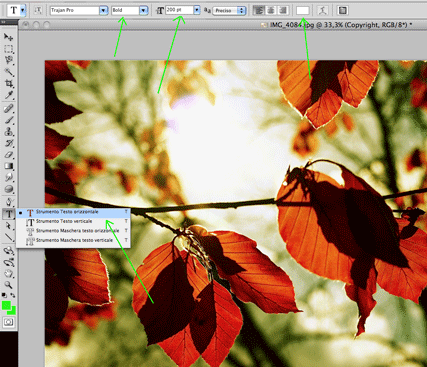Select the Path Selection tool
Image resolution: width=427 pixels, height=367 pixels.
pos(9,226)
